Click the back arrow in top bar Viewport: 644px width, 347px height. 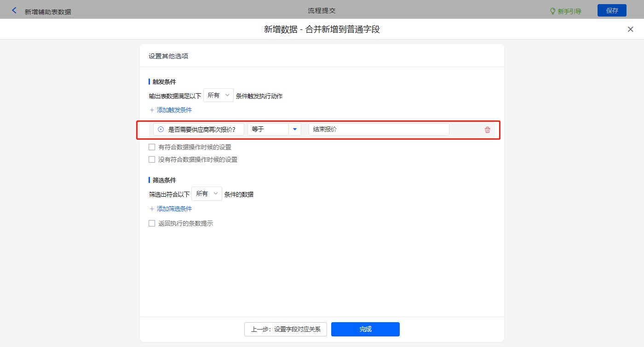tap(14, 10)
